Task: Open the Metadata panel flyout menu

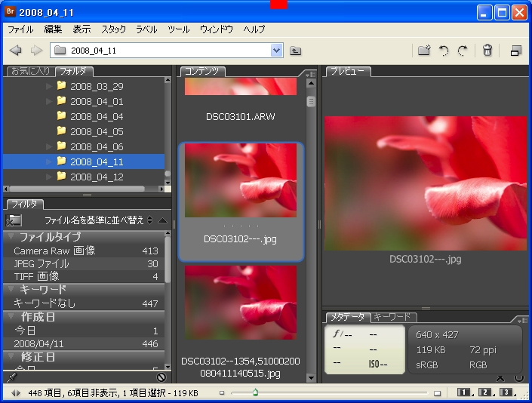Action: click(x=522, y=320)
